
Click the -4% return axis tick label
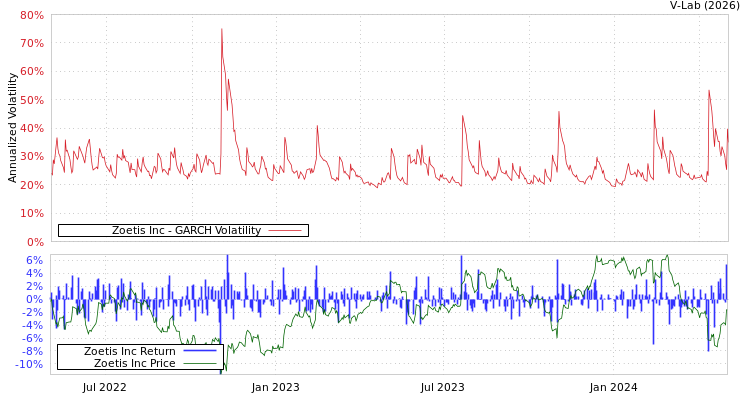click(x=32, y=326)
